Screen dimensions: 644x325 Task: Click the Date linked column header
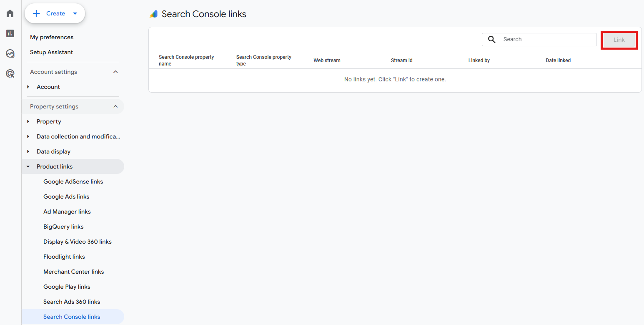558,60
